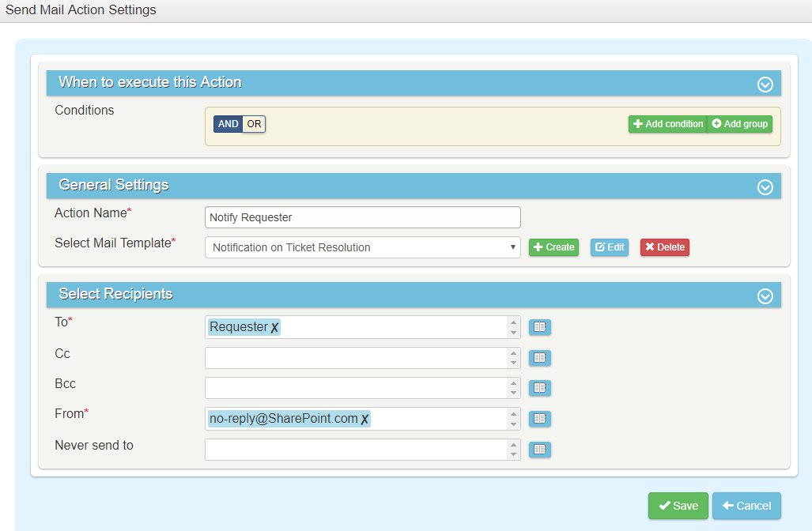
Task: Toggle the AND condition operator
Action: [x=228, y=124]
